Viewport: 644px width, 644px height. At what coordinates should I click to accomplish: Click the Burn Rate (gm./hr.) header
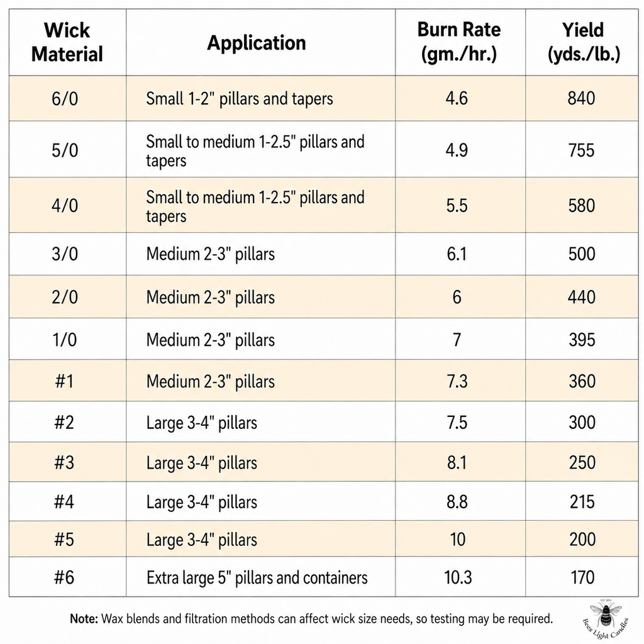[x=459, y=42]
